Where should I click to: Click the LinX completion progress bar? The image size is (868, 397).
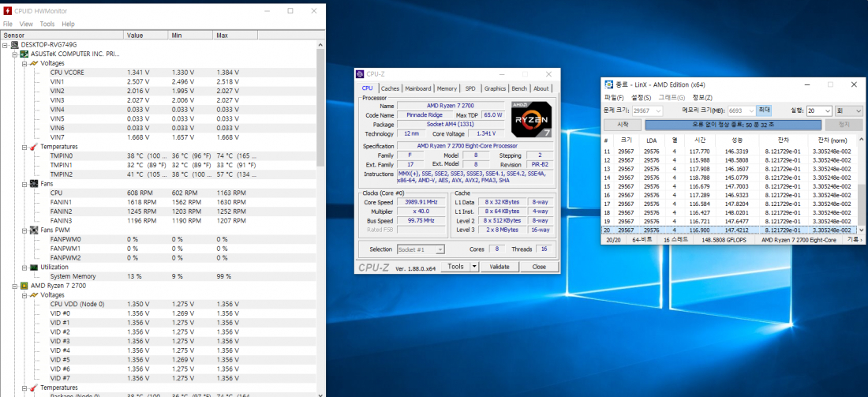(734, 125)
